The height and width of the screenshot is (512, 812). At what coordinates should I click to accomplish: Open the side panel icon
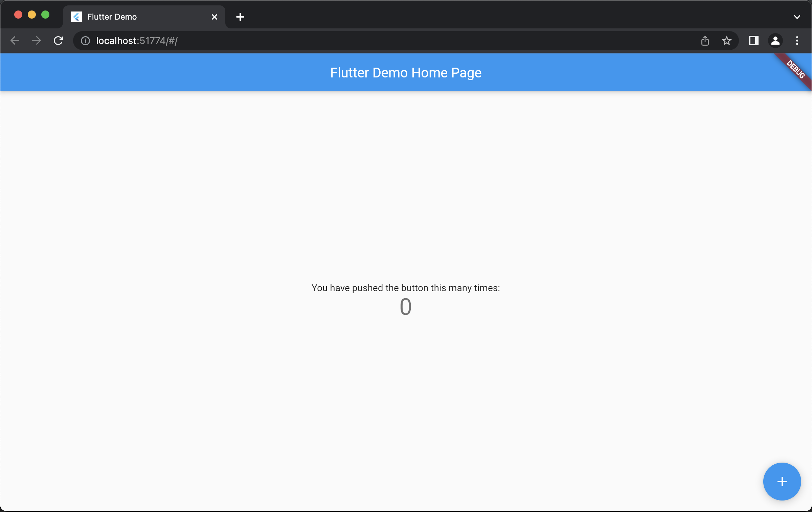pyautogui.click(x=753, y=41)
